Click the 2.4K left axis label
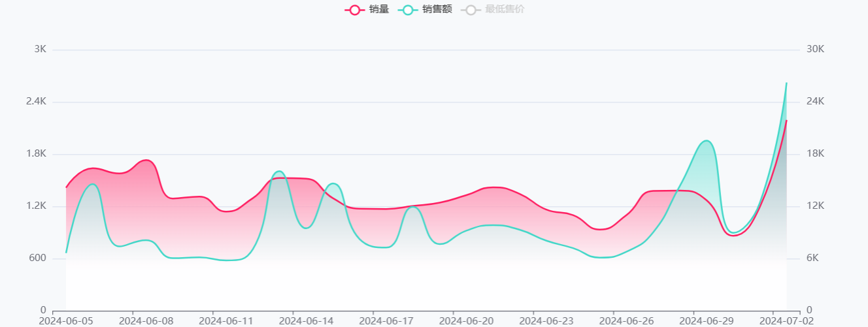Image resolution: width=868 pixels, height=327 pixels. pos(36,102)
